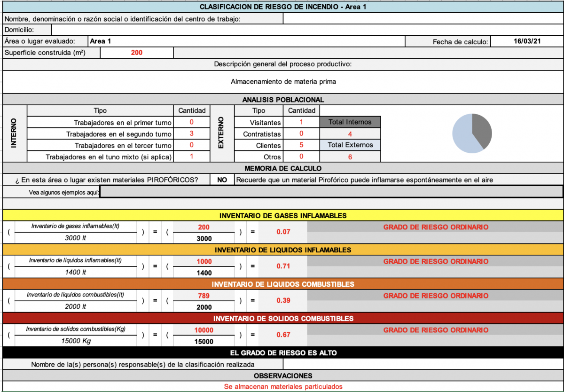Click the denominator 1400 in the flammable liquids formula
Viewport: 564px width, 392px height.
(x=204, y=273)
